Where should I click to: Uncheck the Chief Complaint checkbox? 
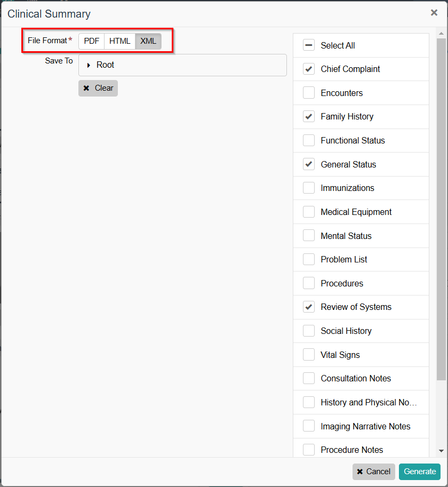point(309,69)
